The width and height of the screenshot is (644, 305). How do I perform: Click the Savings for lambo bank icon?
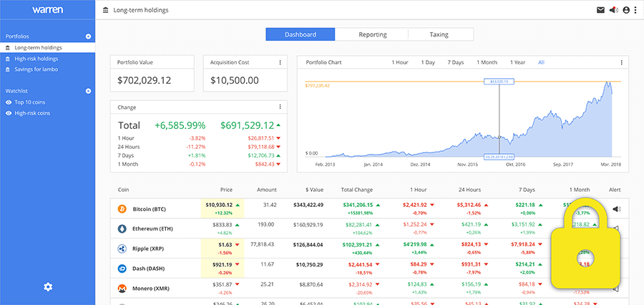[x=8, y=69]
